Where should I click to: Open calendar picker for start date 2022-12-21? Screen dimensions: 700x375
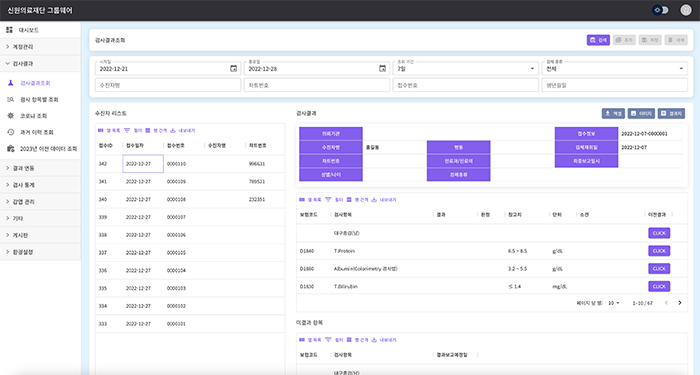pos(233,68)
